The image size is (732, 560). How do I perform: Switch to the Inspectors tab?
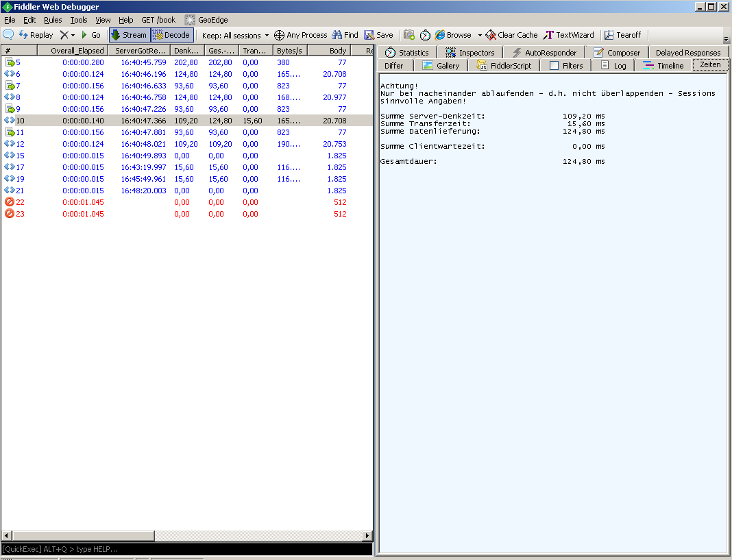469,52
